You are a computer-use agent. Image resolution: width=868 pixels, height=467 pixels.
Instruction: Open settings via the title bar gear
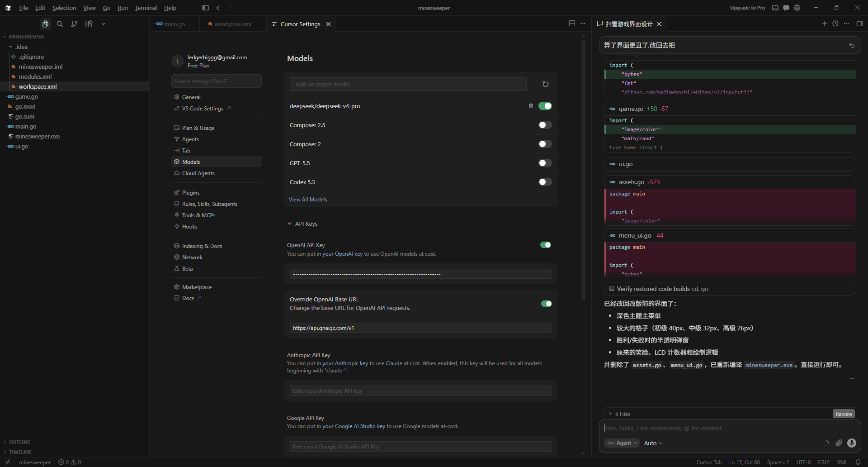pos(797,8)
